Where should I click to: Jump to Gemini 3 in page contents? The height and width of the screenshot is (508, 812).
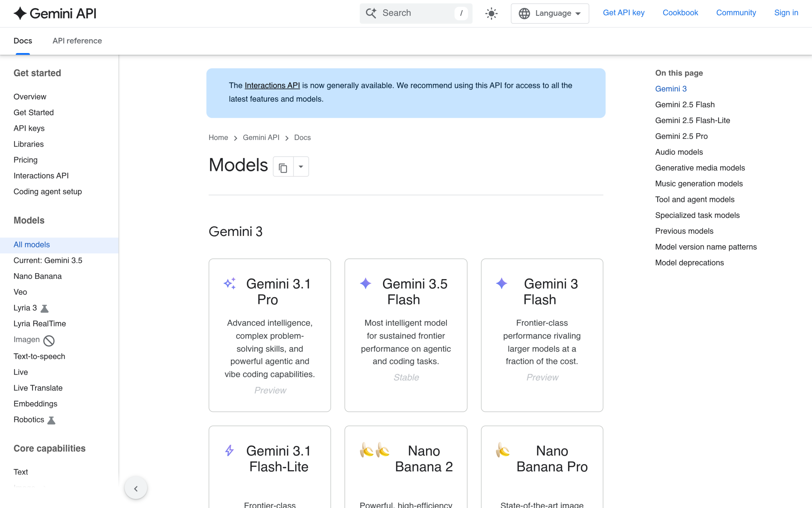[671, 89]
